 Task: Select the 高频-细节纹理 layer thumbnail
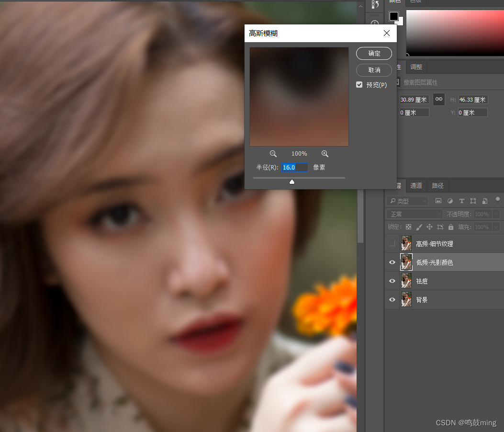pos(406,243)
